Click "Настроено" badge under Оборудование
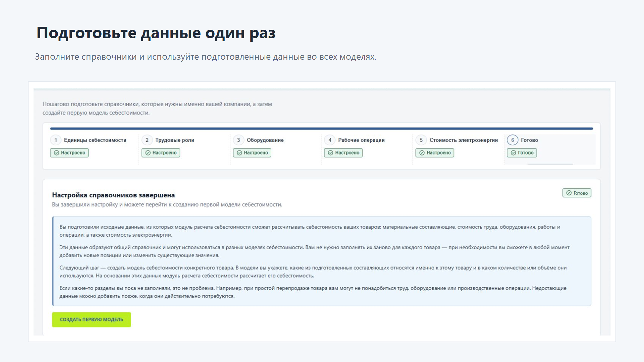This screenshot has height=362, width=644. tap(252, 153)
